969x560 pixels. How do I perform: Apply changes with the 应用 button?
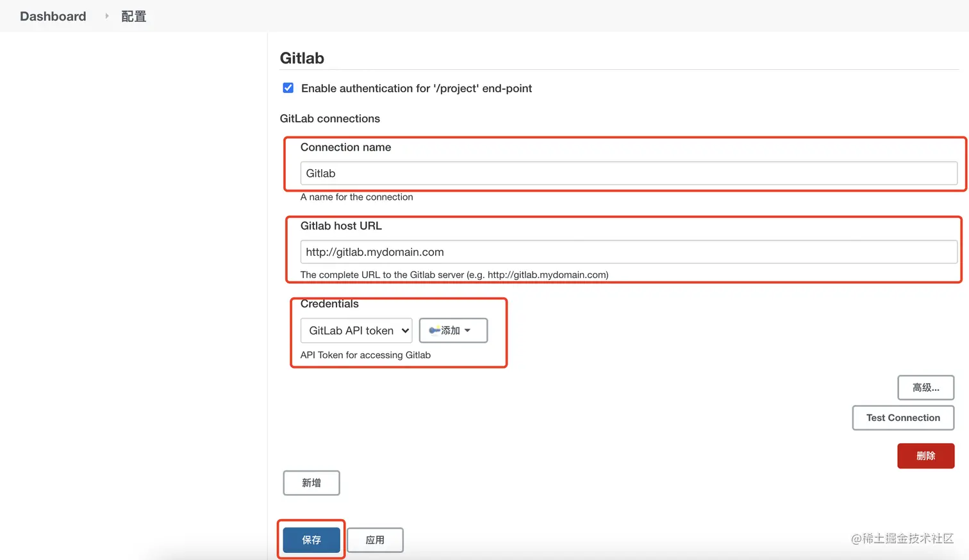click(x=375, y=540)
